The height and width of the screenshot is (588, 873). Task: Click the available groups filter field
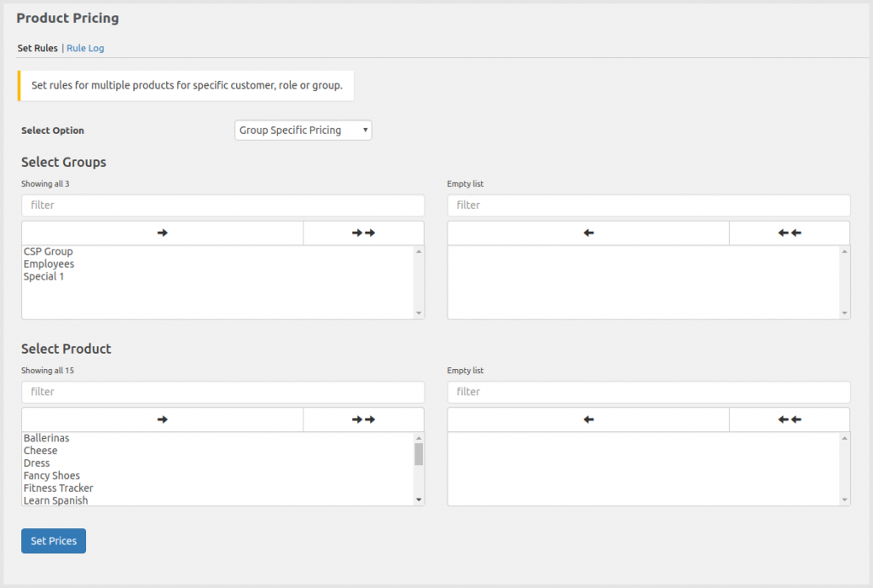click(x=223, y=205)
